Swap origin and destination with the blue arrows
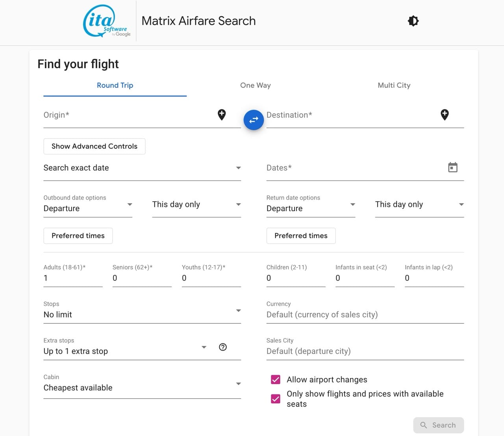Image resolution: width=504 pixels, height=436 pixels. tap(254, 120)
